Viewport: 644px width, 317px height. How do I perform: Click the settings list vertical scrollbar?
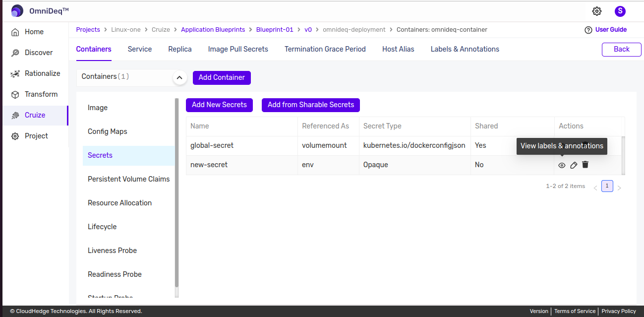[x=177, y=193]
